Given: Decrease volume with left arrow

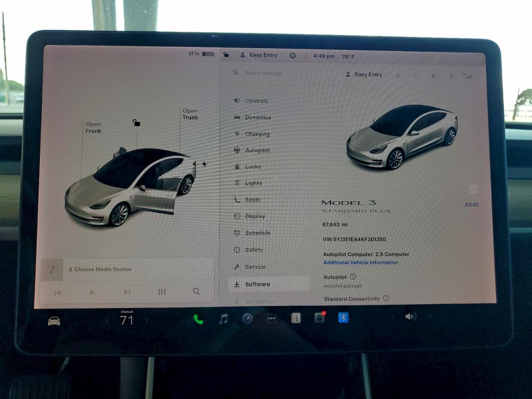Looking at the screenshot, I should pos(392,317).
